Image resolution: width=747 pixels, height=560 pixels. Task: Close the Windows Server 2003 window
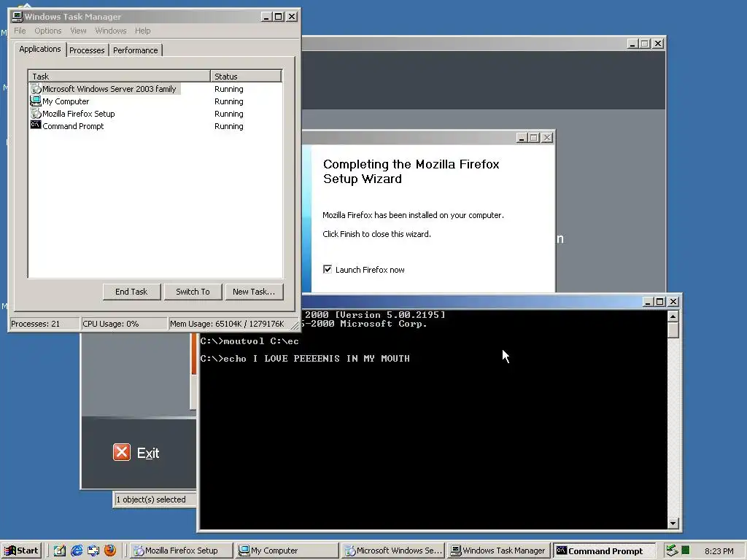pos(658,43)
